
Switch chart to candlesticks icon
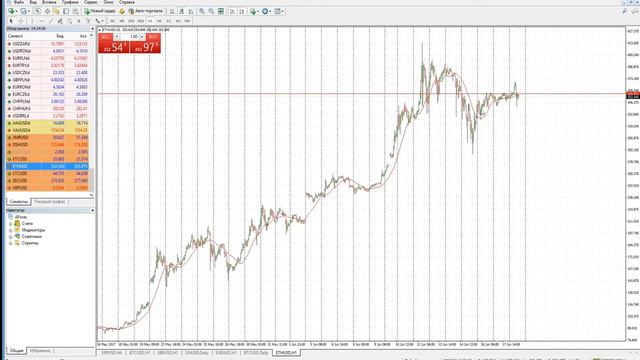(181, 11)
